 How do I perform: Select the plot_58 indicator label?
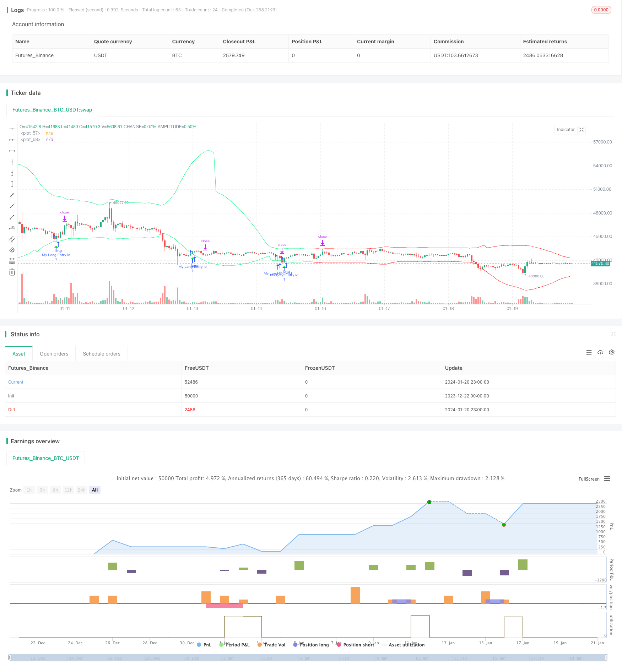click(x=31, y=140)
